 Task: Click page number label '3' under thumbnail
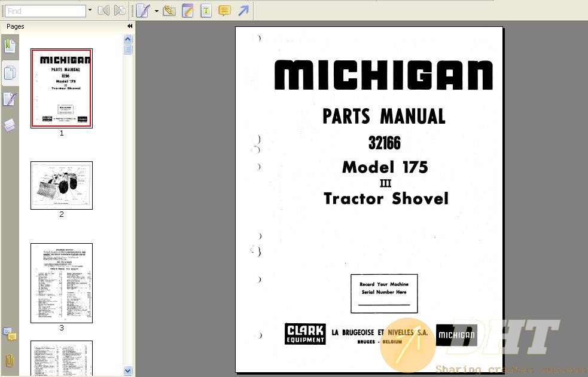click(62, 327)
